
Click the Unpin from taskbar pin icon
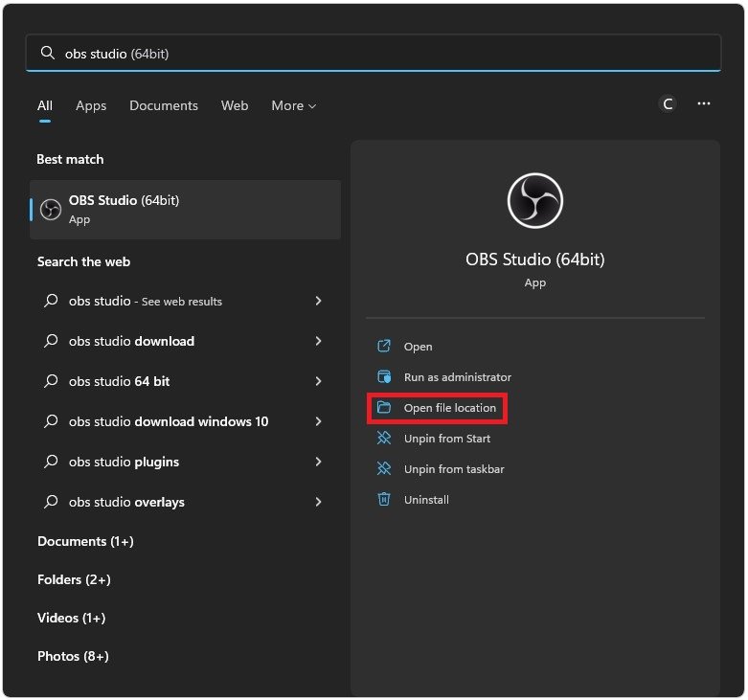(384, 469)
